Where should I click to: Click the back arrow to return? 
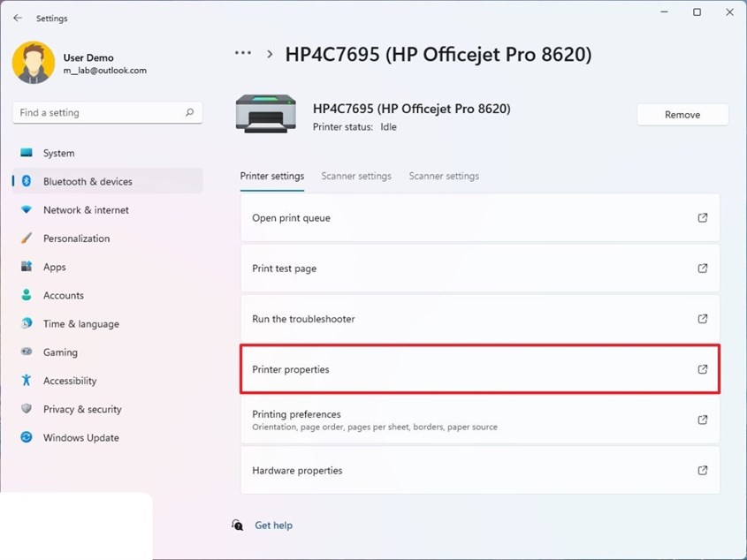[17, 17]
